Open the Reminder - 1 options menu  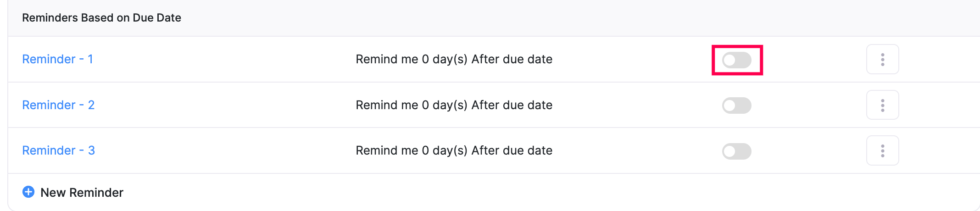pyautogui.click(x=882, y=60)
